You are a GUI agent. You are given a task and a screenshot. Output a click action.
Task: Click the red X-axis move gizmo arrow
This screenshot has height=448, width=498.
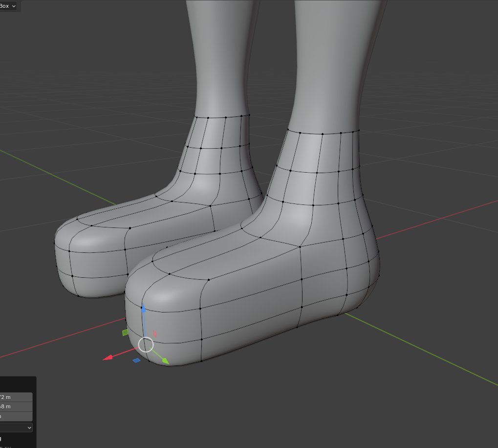point(108,357)
